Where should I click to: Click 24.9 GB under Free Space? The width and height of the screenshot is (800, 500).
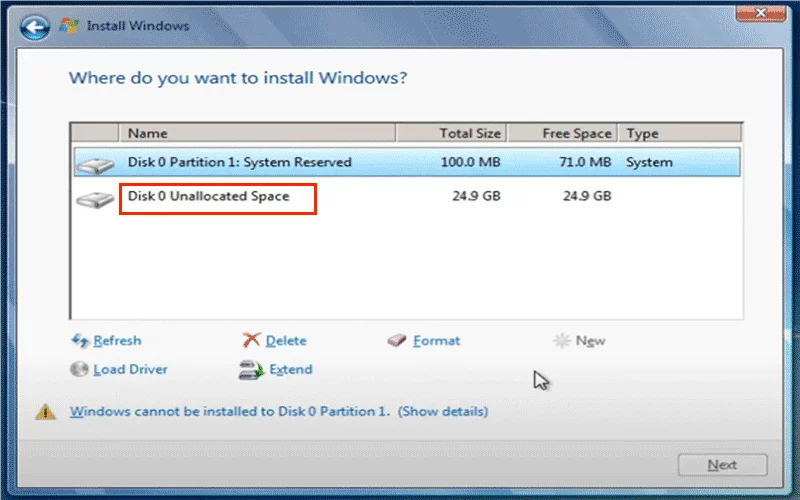(x=587, y=196)
